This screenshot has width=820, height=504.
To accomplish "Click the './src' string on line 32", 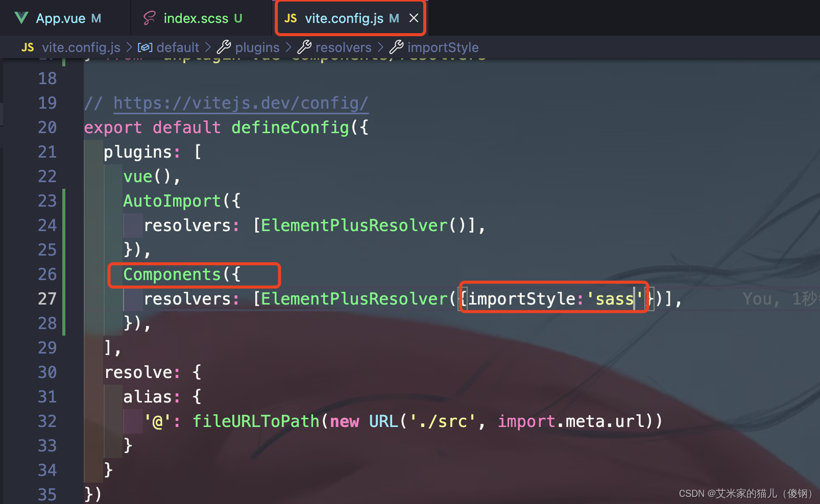I will (443, 421).
